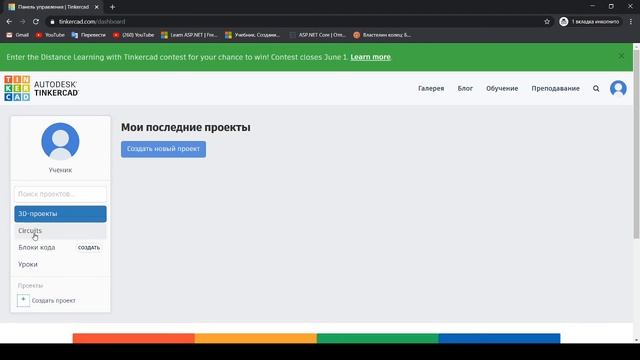
Task: Select Блоки кода in the sidebar
Action: click(x=37, y=247)
